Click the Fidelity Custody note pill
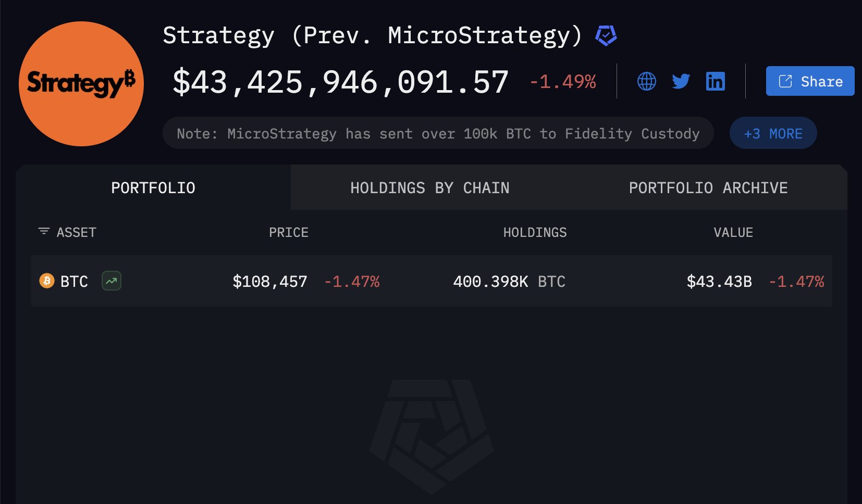 click(x=438, y=133)
